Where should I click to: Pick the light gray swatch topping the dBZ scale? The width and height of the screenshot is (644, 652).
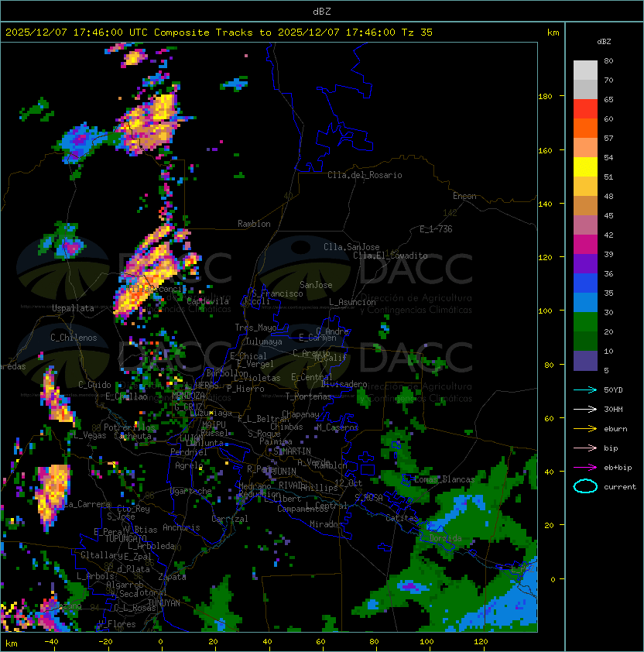pyautogui.click(x=585, y=70)
